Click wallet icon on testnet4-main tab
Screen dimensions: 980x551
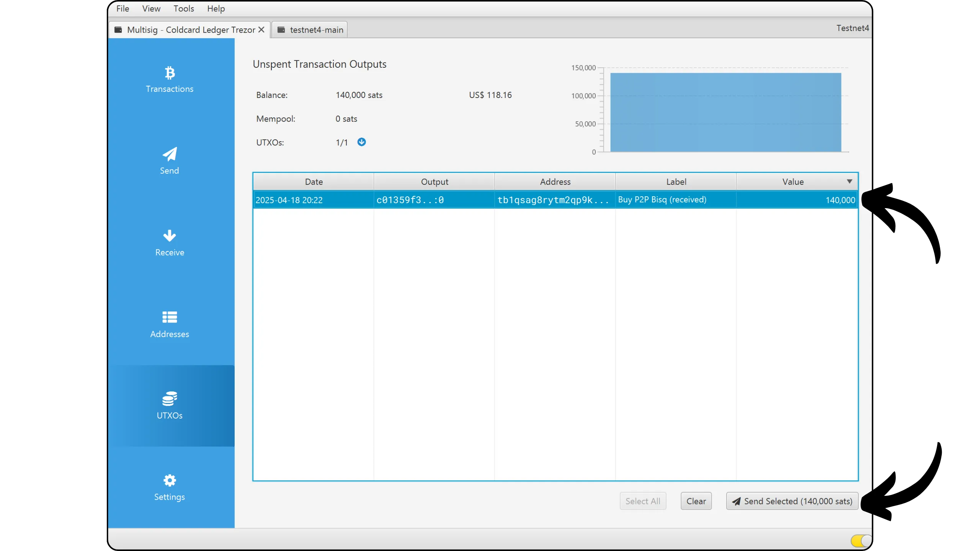(281, 30)
